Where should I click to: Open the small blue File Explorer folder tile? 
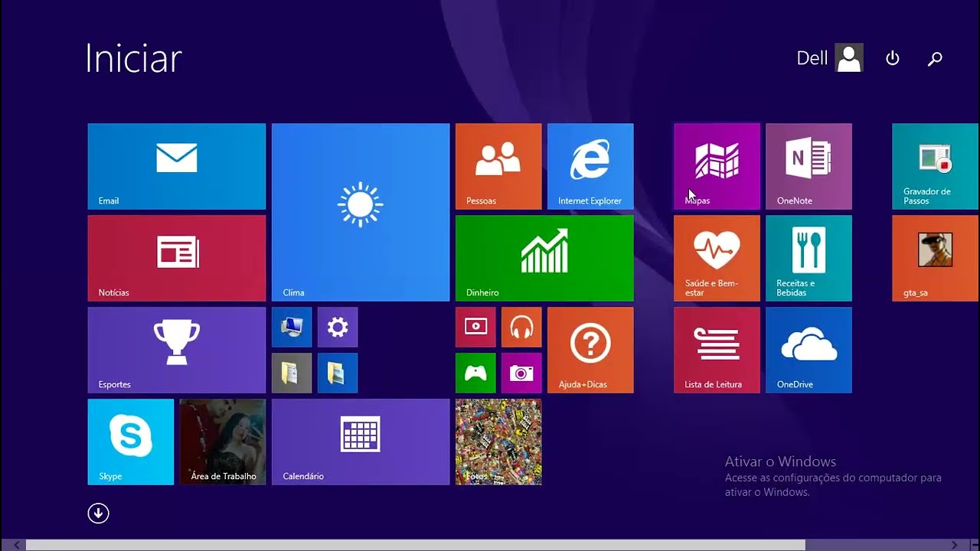[x=338, y=373]
